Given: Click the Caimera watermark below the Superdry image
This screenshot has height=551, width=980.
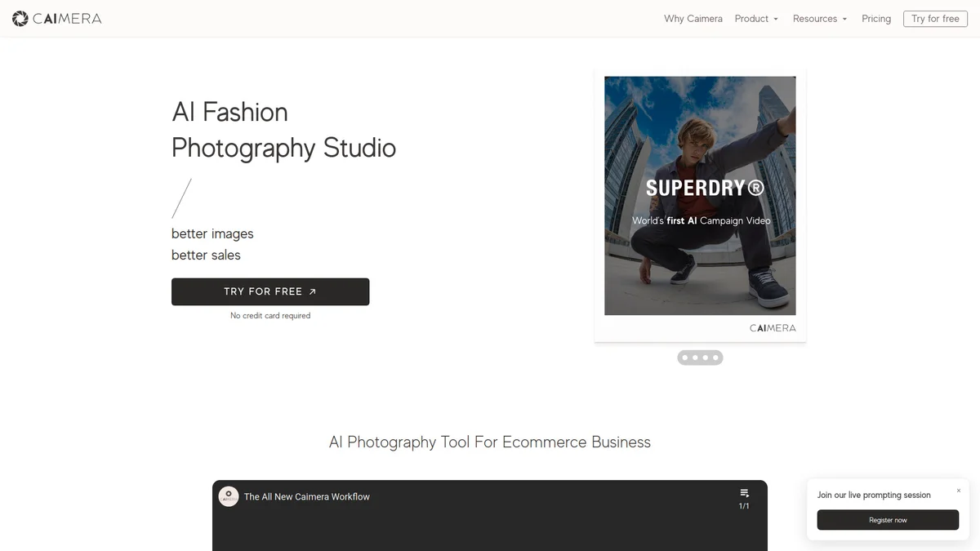Looking at the screenshot, I should 773,328.
